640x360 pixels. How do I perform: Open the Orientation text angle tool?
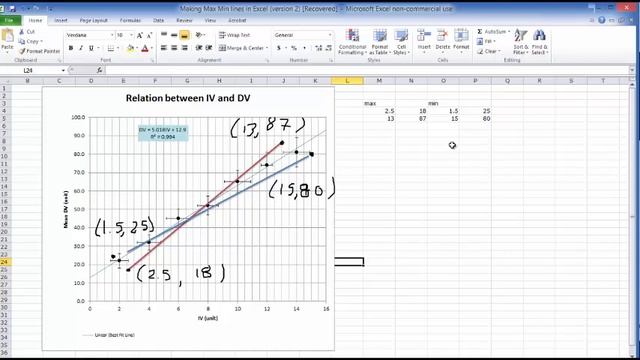pos(199,35)
